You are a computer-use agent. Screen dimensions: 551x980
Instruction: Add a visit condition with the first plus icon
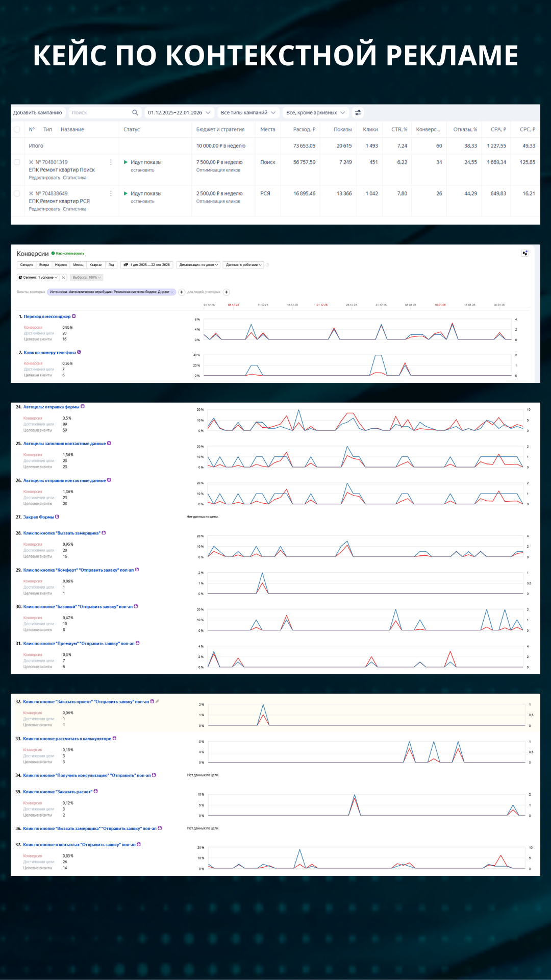click(182, 292)
